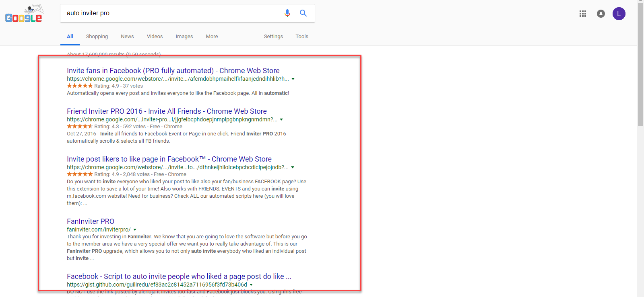
Task: Open the account avatar labeled L
Action: coord(619,14)
